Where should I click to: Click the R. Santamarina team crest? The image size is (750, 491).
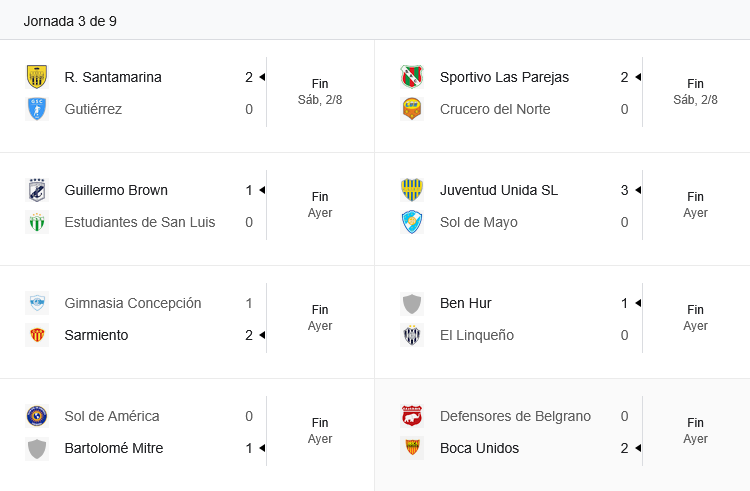click(x=37, y=77)
